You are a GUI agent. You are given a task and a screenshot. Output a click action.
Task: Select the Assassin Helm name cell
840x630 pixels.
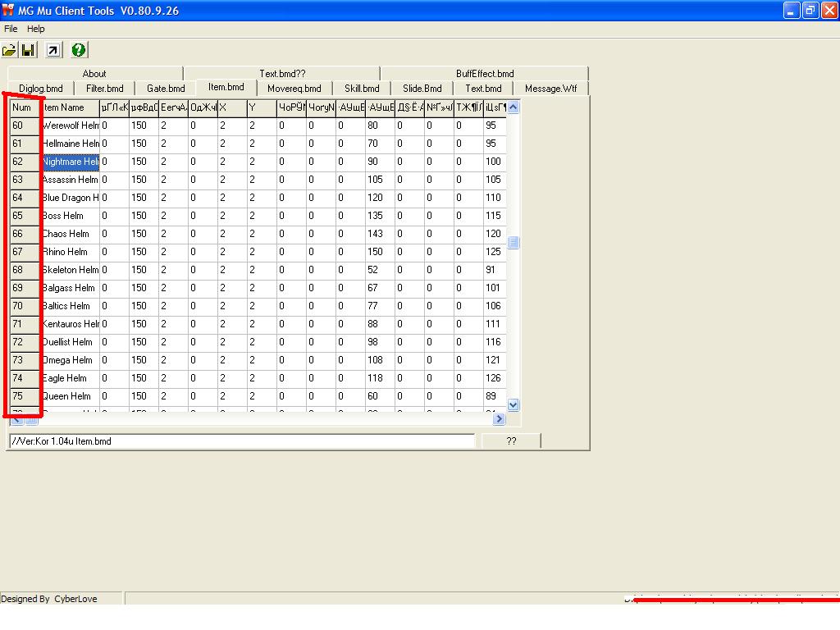(71, 180)
